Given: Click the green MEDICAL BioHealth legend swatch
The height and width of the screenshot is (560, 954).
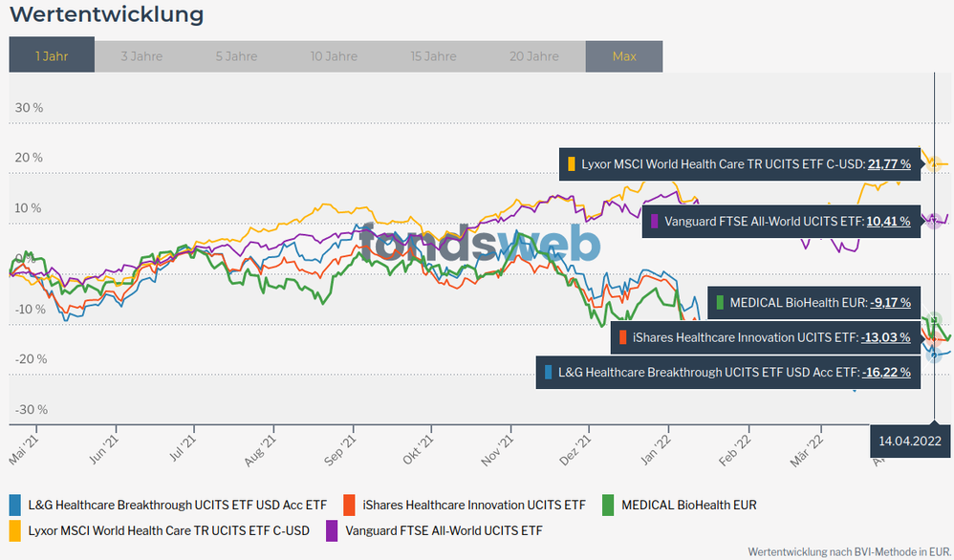Looking at the screenshot, I should (608, 505).
